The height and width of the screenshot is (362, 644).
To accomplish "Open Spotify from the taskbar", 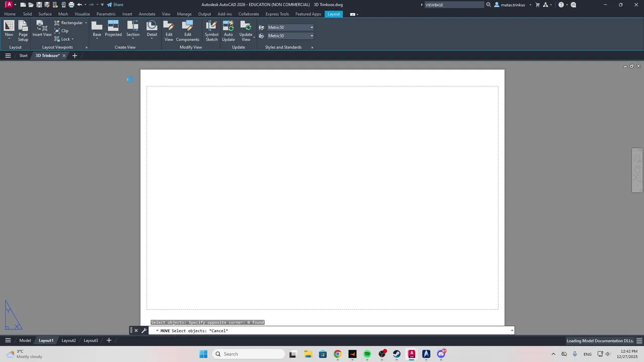I will tap(367, 354).
